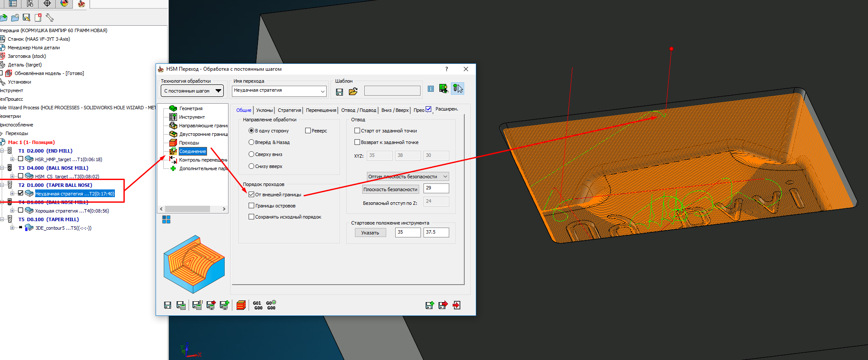The image size is (868, 360).
Task: Open the blue info icon
Action: click(431, 89)
